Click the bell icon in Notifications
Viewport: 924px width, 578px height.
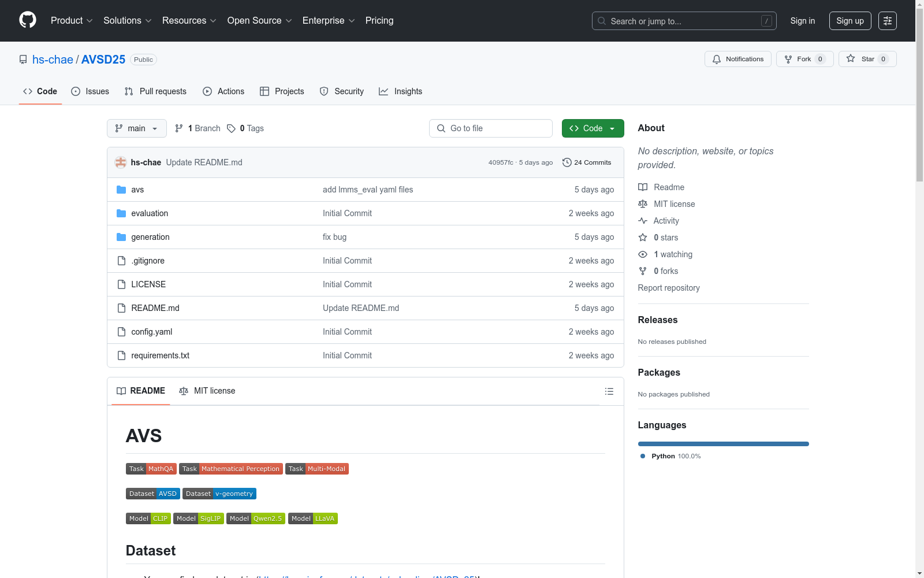(x=717, y=59)
